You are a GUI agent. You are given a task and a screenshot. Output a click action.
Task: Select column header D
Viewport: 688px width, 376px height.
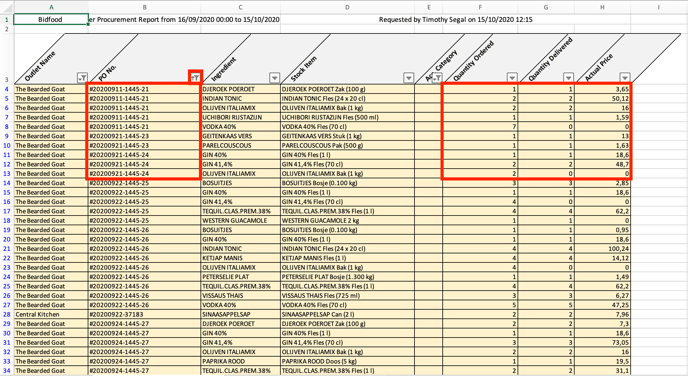[347, 7]
